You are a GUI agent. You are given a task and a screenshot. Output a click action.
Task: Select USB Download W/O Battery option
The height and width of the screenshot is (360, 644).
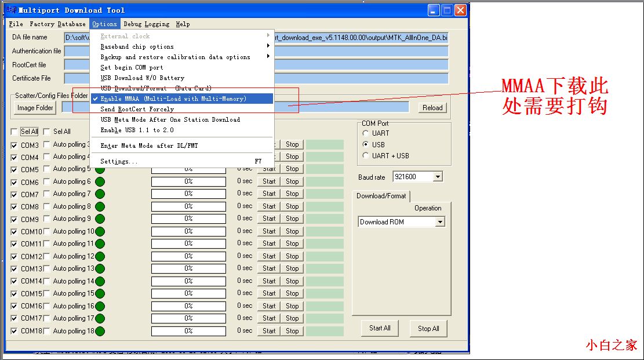[181, 78]
